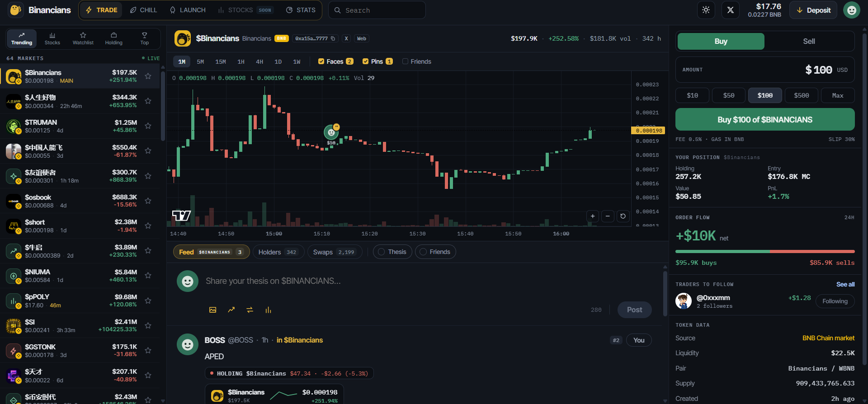
Task: Click the $50 pin marker on chart
Action: click(x=331, y=132)
